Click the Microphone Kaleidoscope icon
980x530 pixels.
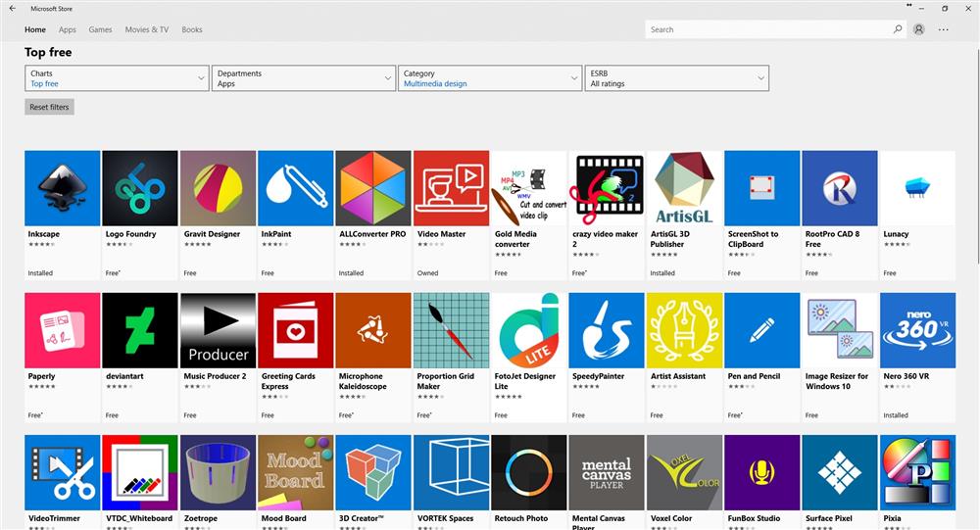tap(373, 330)
